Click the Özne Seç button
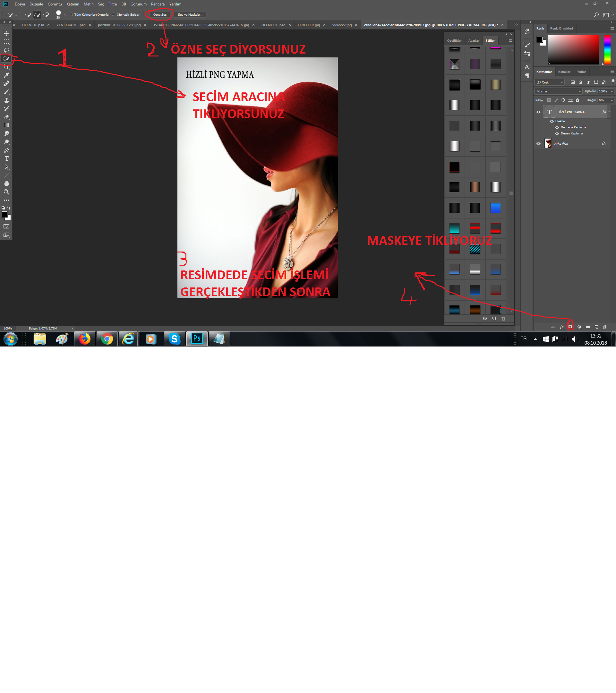Viewport: 616px width, 693px height. tap(160, 14)
